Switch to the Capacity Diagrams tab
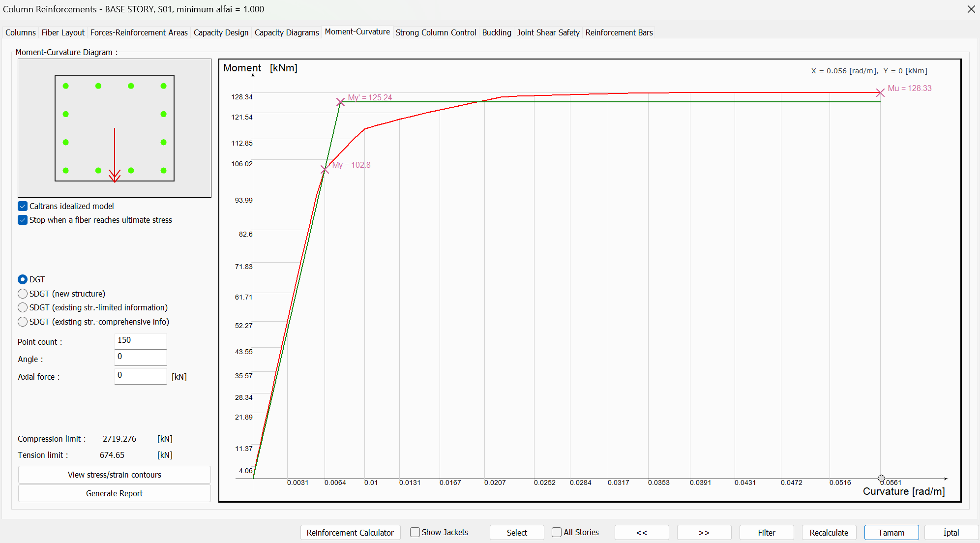This screenshot has height=543, width=980. point(287,32)
